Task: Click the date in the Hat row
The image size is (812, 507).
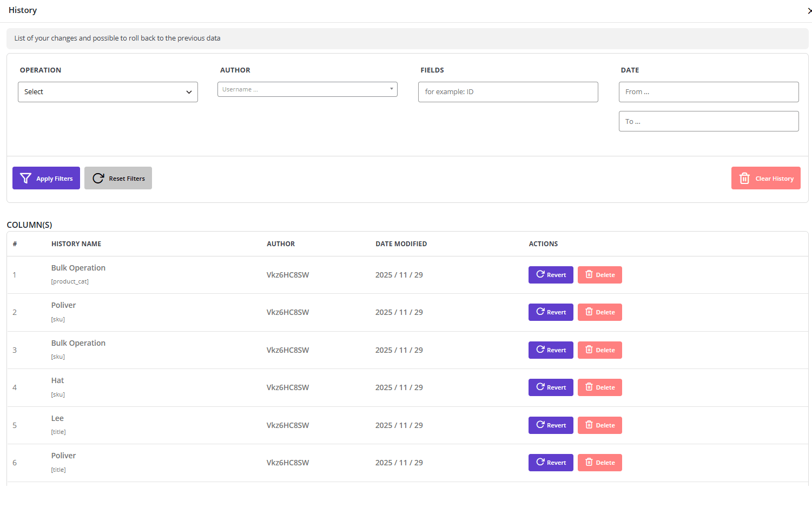Action: (x=399, y=387)
